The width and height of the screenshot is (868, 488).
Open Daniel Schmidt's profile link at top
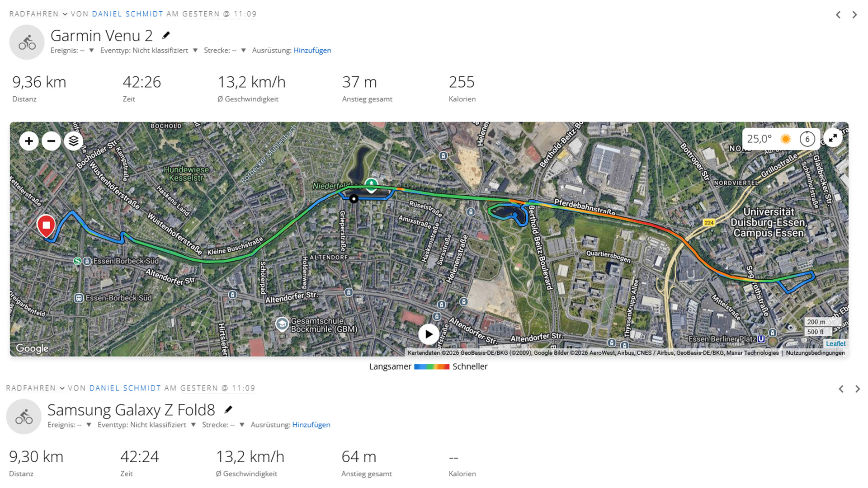(x=127, y=14)
